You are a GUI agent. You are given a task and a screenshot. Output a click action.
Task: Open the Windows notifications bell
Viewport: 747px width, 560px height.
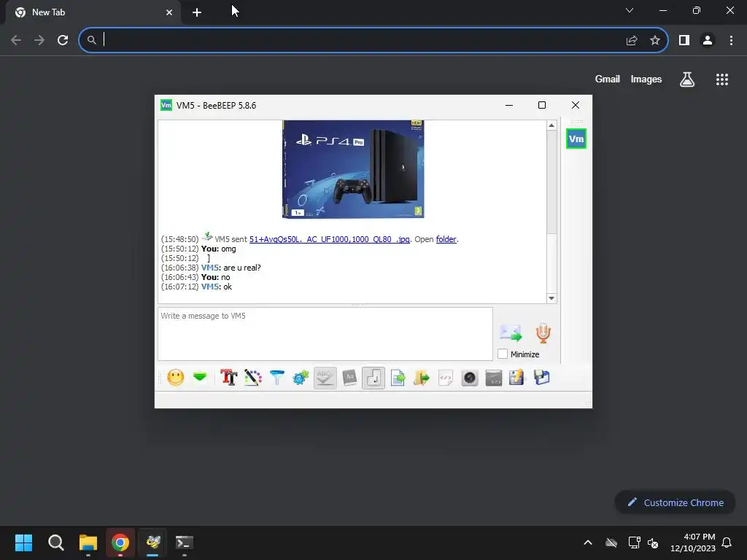point(727,542)
